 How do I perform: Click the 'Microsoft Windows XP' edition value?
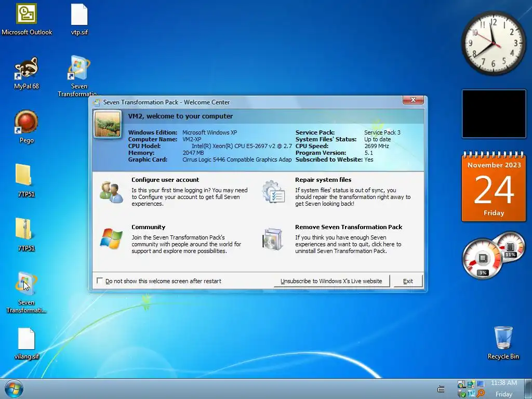pyautogui.click(x=210, y=132)
